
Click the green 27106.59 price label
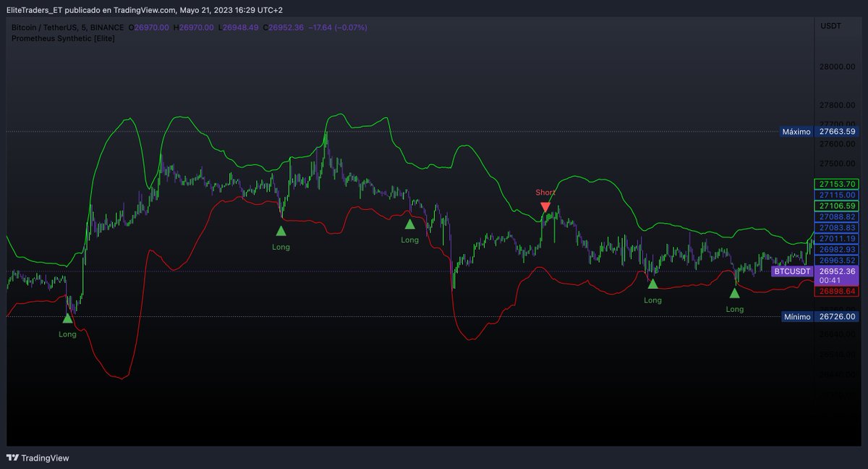(x=838, y=206)
